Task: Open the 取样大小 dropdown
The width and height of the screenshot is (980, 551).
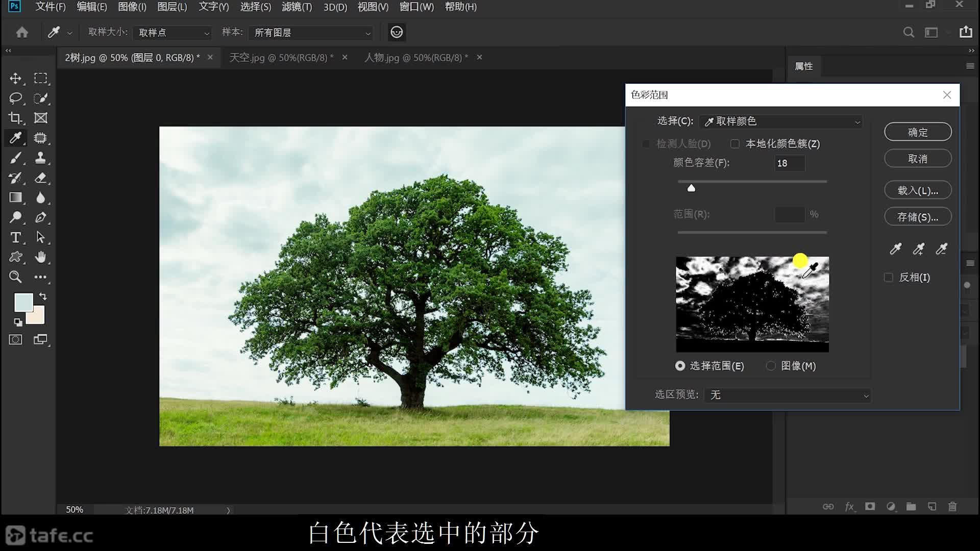Action: click(x=172, y=33)
